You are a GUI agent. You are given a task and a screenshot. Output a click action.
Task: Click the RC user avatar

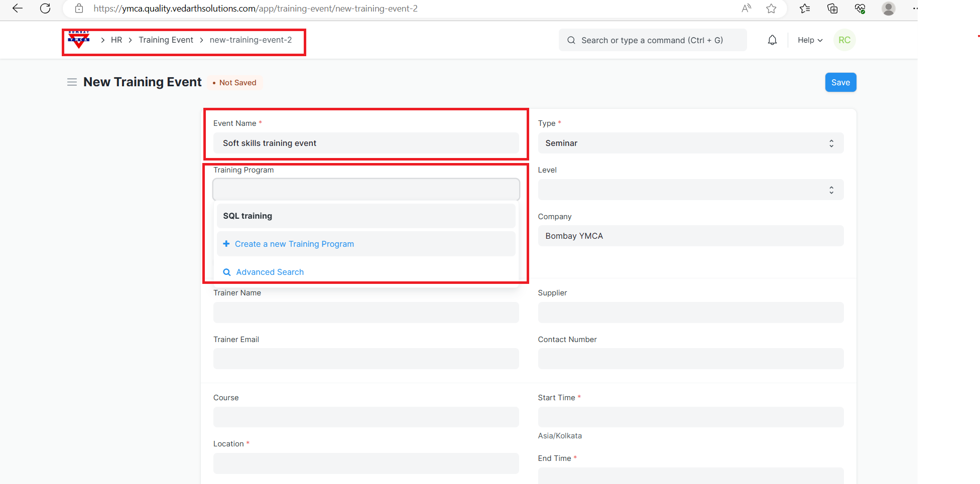click(x=844, y=40)
